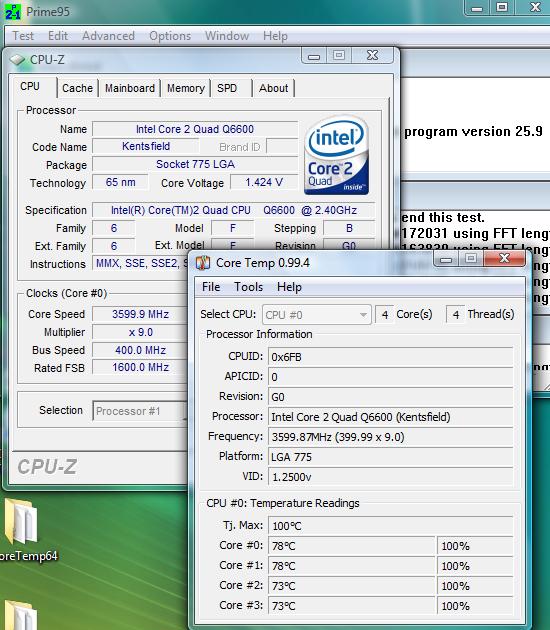Click the Prime95 title bar icon
550x630 pixels.
pyautogui.click(x=12, y=12)
